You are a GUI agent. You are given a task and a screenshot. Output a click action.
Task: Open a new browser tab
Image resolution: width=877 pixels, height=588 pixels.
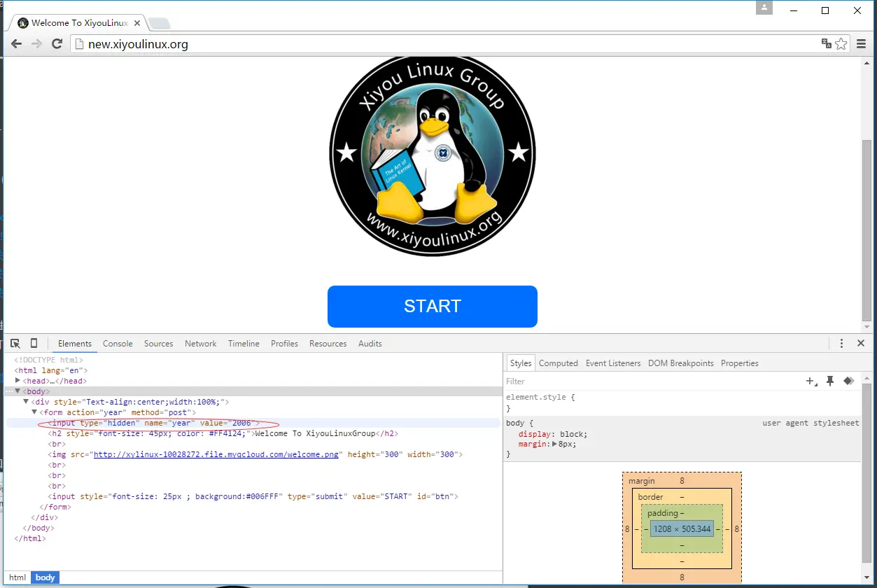tap(160, 23)
